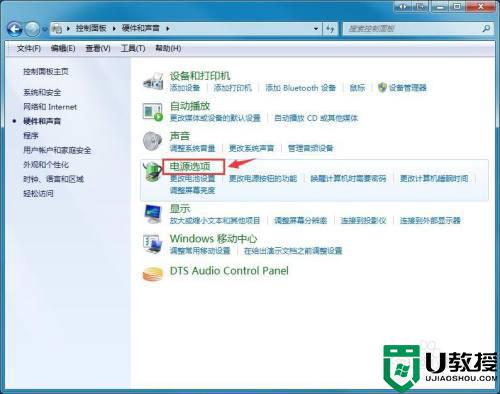
Task: Click the 连接到外部显示器 link
Action: coord(430,220)
